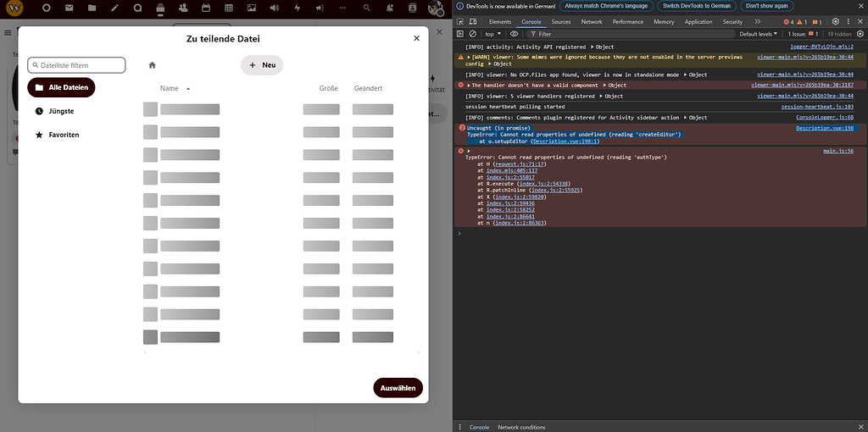Image resolution: width=868 pixels, height=432 pixels.
Task: Select Jüngste in the file picker sidebar
Action: [61, 111]
